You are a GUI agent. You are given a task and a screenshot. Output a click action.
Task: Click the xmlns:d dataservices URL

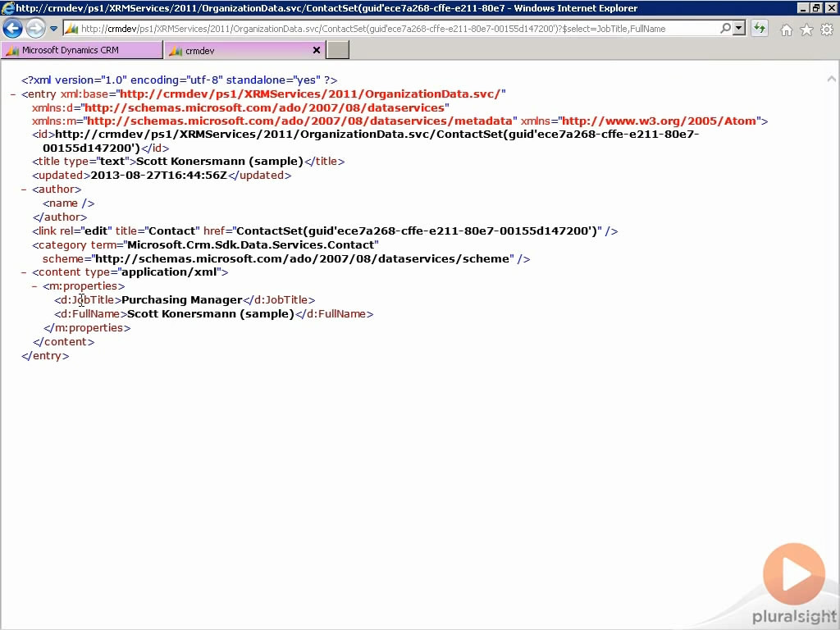tap(265, 108)
